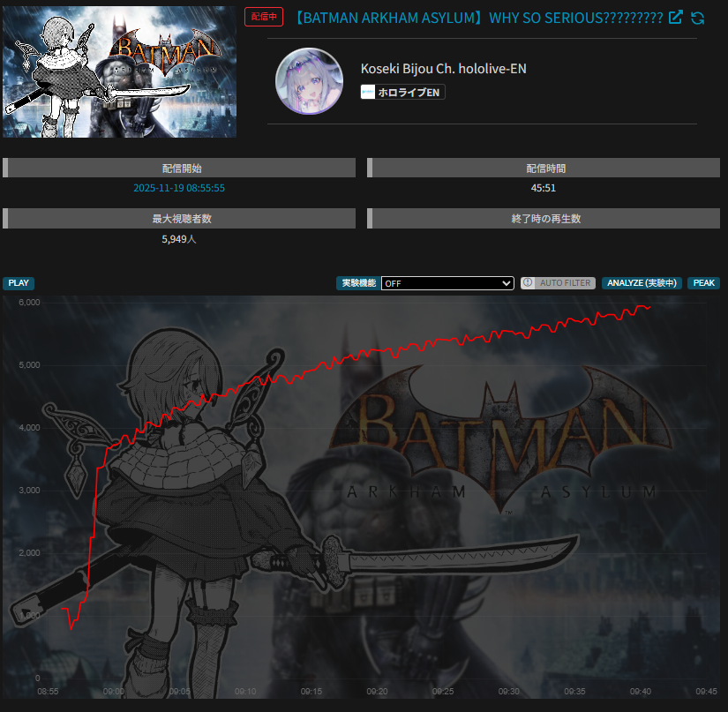Open stream in external link icon

[676, 18]
